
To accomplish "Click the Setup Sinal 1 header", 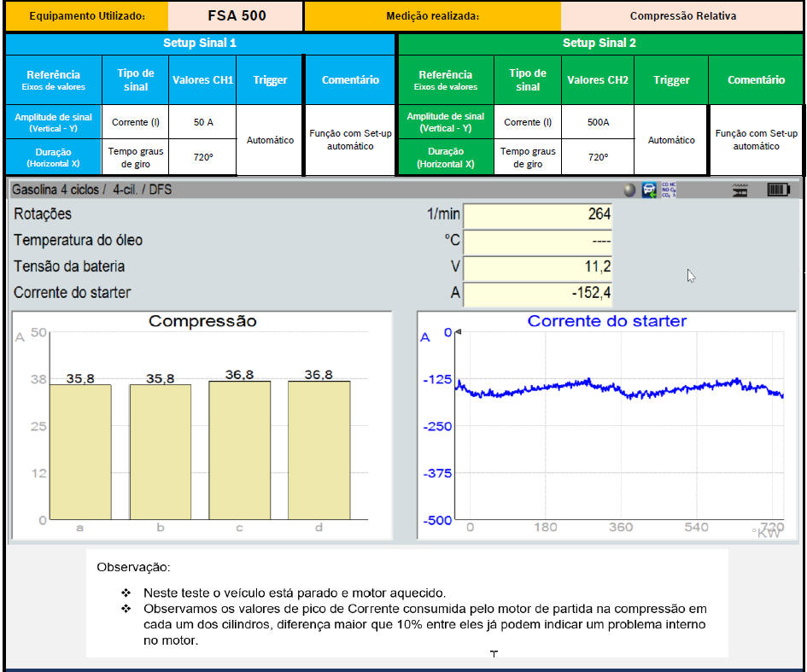I will click(x=200, y=44).
